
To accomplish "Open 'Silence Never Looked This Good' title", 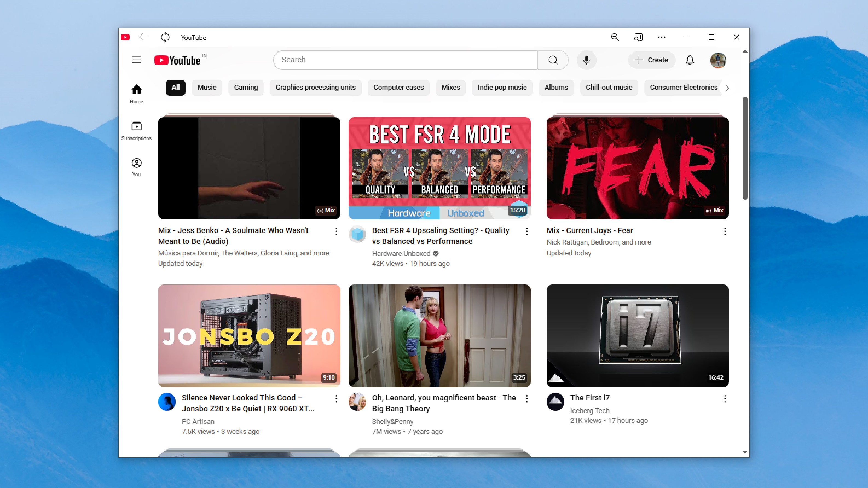I will pyautogui.click(x=248, y=403).
